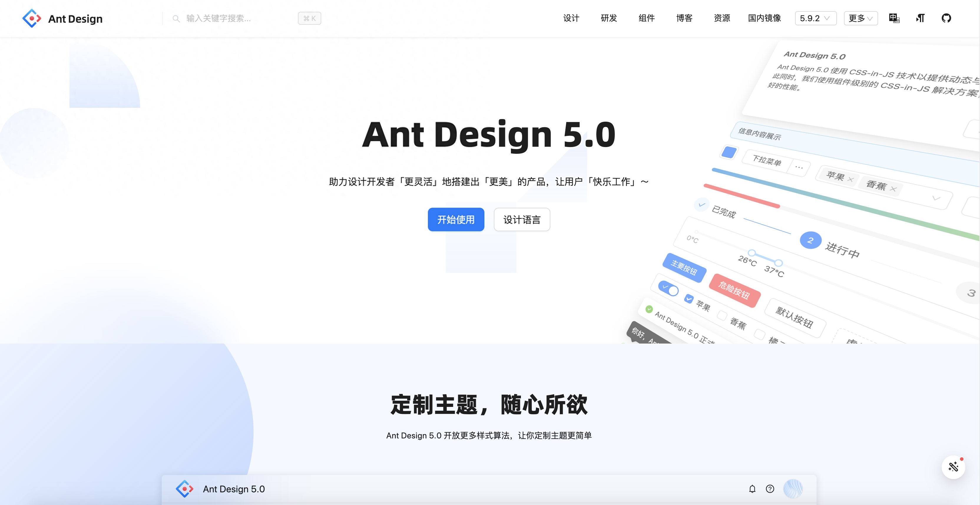Open the 国内镜像 link
The image size is (980, 505).
[x=765, y=18]
